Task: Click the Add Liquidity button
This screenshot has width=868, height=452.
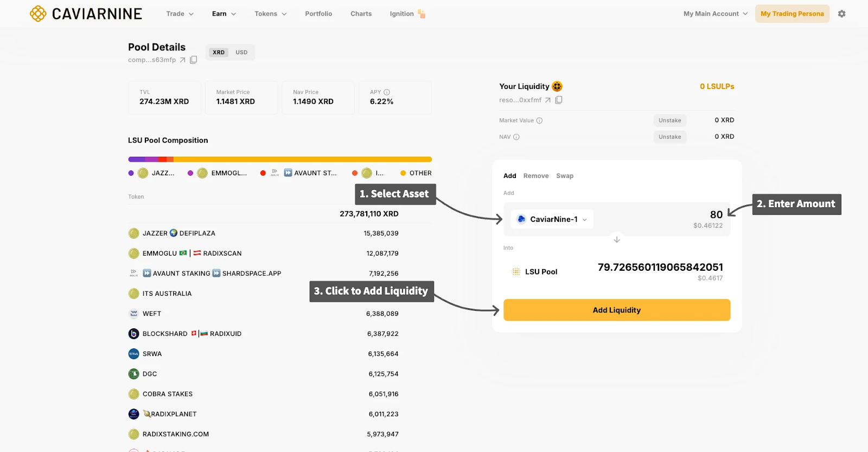Action: 617,310
